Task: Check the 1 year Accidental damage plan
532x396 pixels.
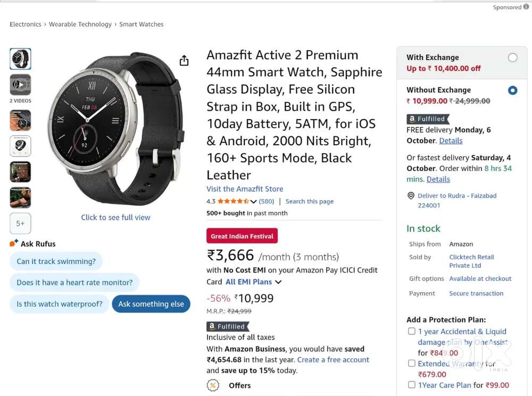Action: (412, 331)
